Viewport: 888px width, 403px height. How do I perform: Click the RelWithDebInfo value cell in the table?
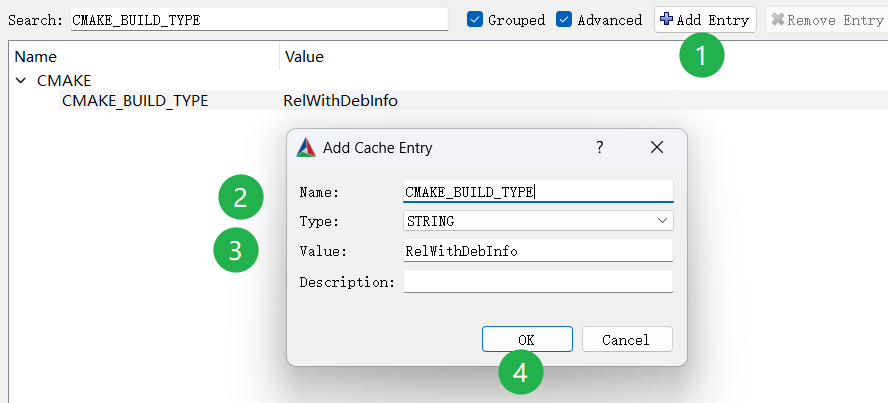pos(340,101)
